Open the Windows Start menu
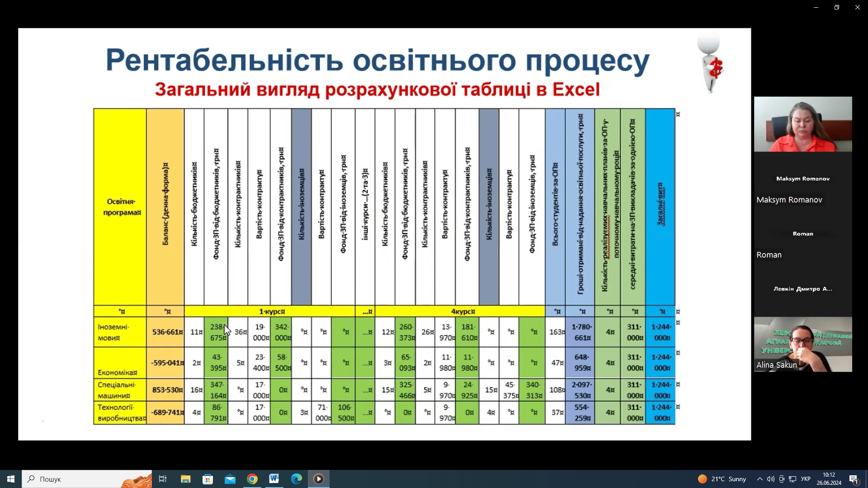 tap(11, 479)
